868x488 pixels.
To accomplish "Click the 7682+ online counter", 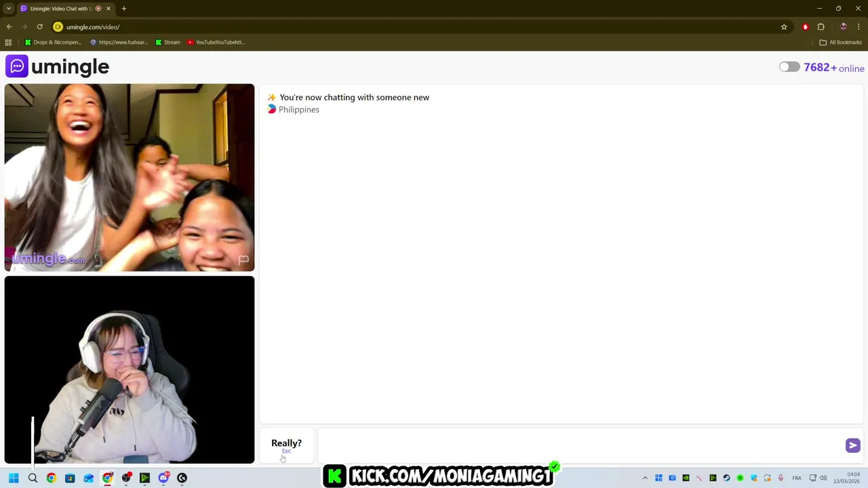I will click(x=833, y=68).
